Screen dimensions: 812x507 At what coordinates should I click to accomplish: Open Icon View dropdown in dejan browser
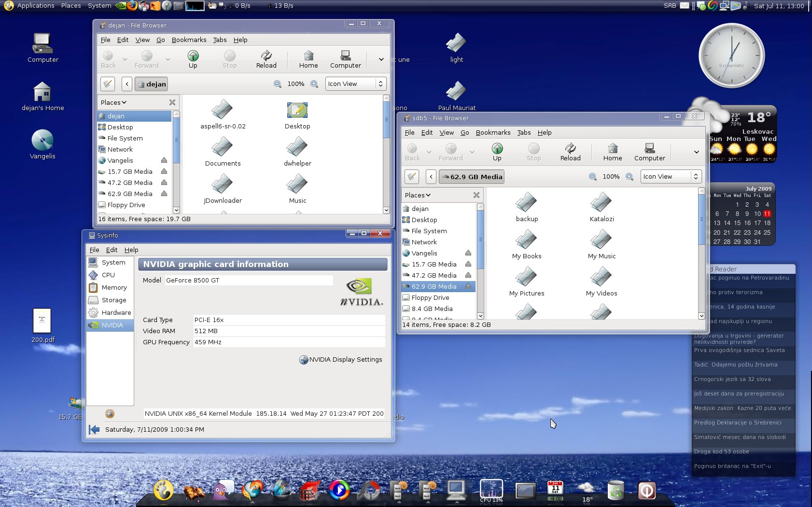coord(356,84)
